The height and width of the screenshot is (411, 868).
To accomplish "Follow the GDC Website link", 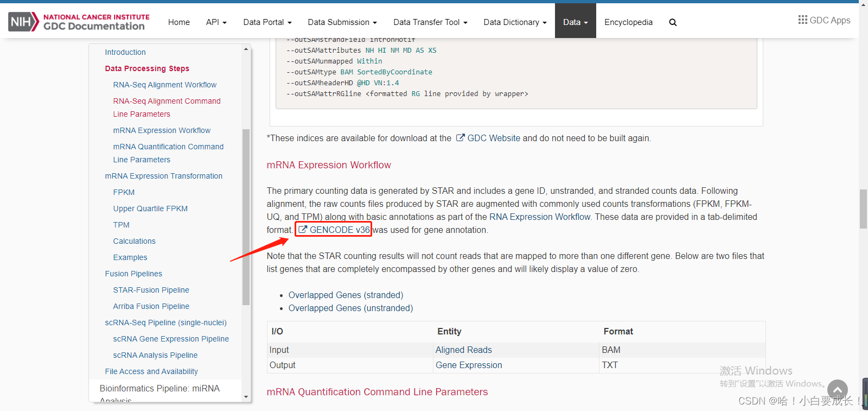I will click(494, 138).
